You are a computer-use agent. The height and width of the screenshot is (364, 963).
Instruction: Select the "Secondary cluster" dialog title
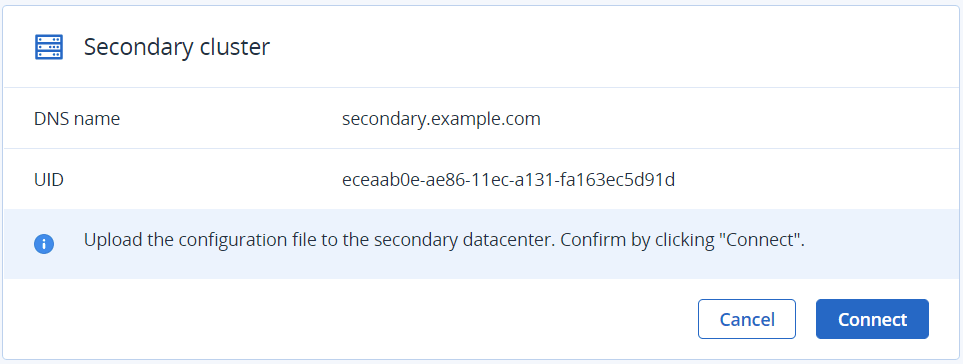coord(177,47)
